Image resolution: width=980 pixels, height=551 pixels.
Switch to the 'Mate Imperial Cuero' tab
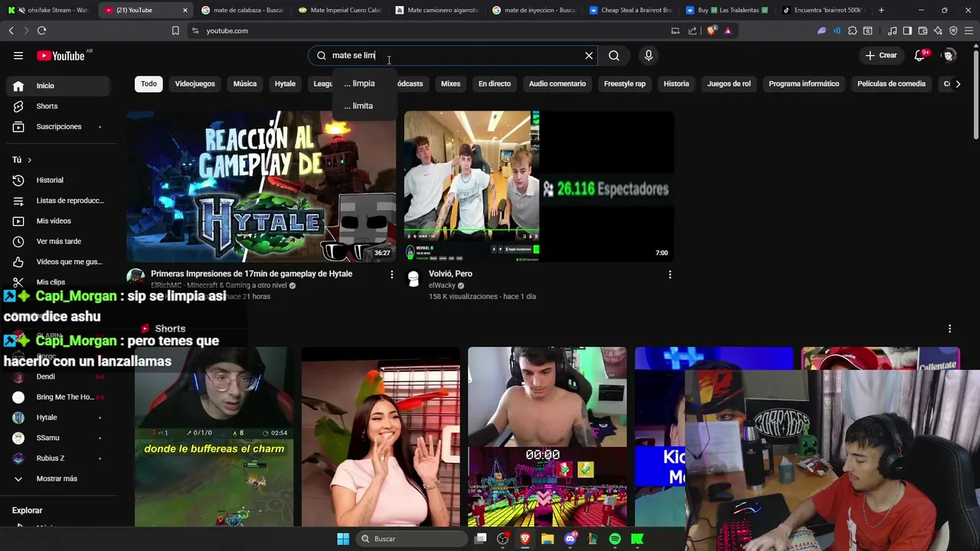pyautogui.click(x=339, y=10)
